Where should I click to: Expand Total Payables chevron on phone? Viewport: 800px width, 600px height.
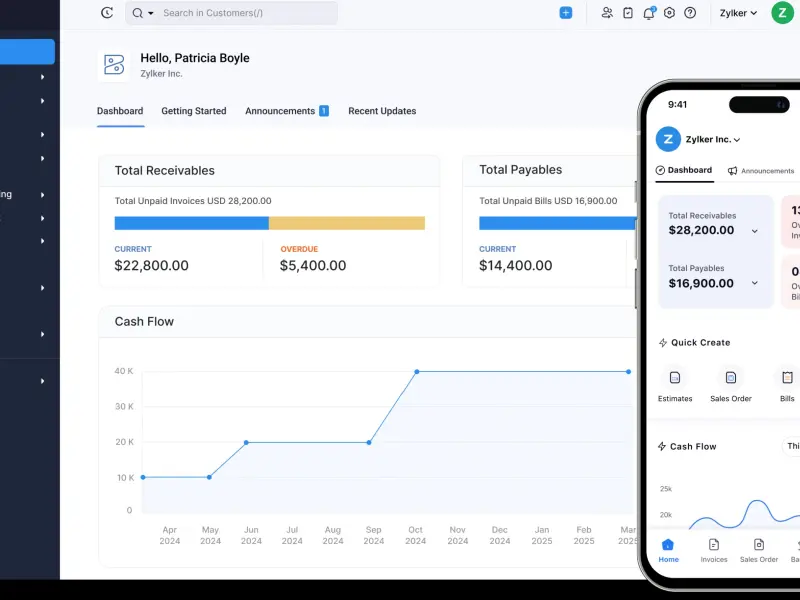754,284
